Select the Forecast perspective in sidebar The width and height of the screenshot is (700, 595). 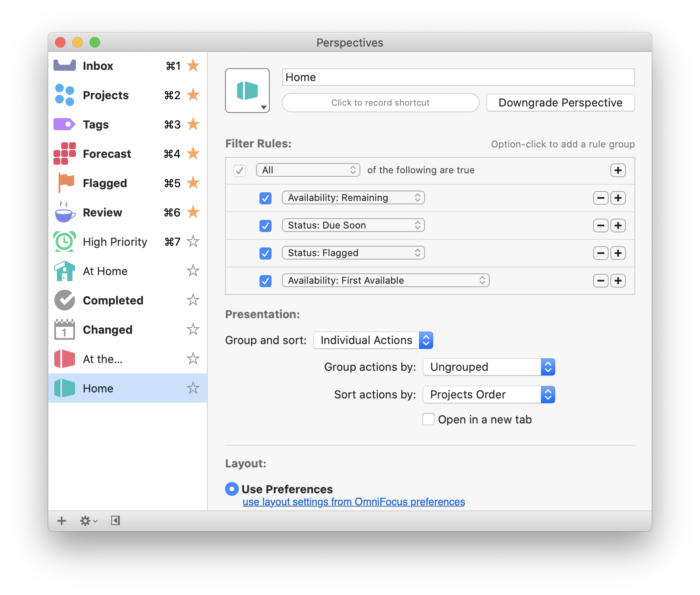(x=107, y=154)
